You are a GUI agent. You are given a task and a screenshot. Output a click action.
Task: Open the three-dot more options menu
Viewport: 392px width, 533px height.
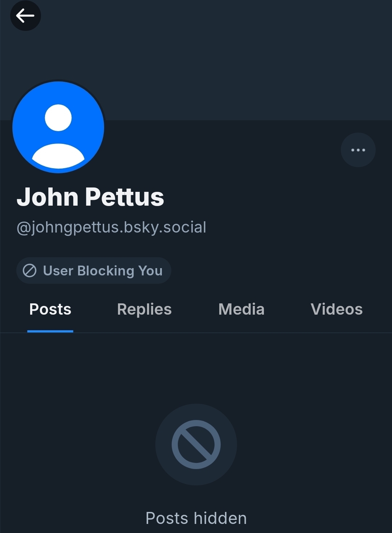tap(358, 150)
